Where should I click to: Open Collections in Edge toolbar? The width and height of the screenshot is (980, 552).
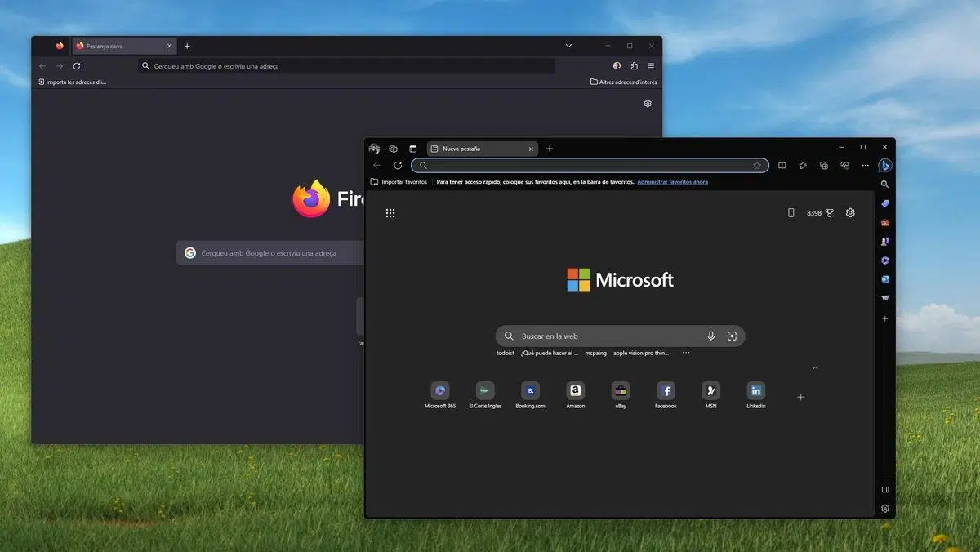tap(823, 166)
